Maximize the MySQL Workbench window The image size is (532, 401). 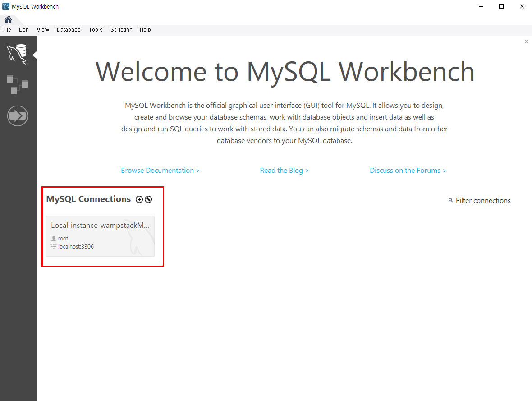tap(501, 6)
